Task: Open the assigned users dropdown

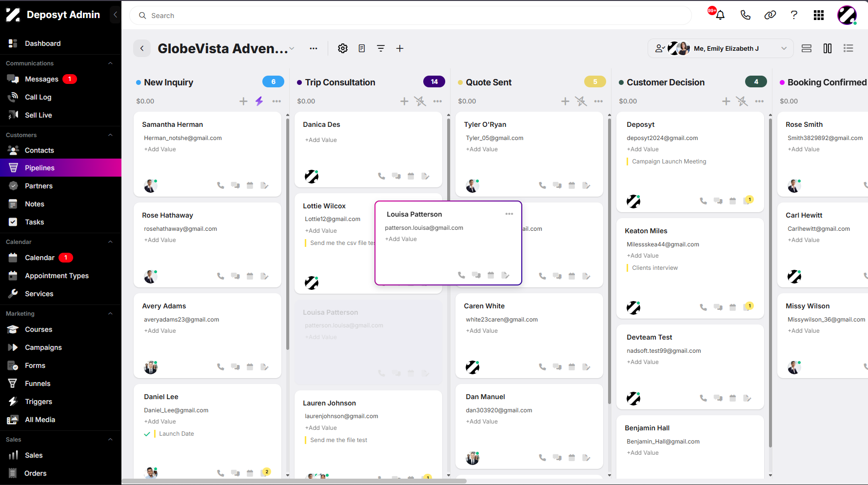Action: (721, 48)
